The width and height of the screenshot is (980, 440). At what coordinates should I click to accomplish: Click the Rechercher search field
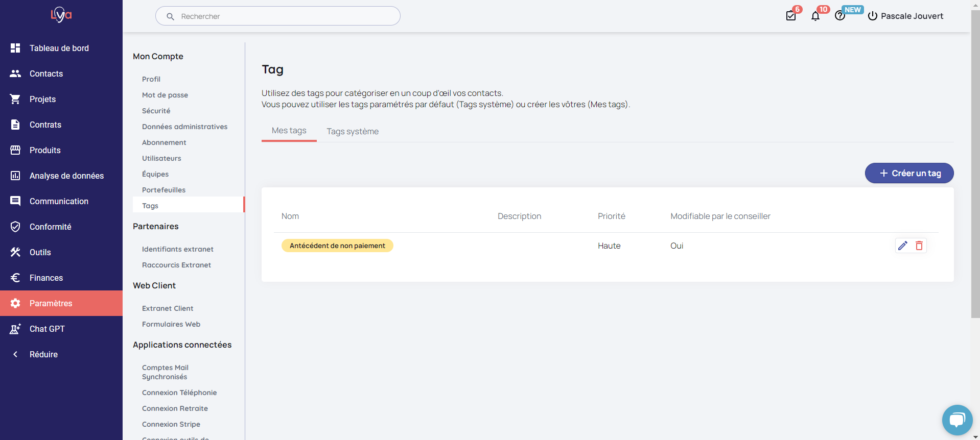click(x=278, y=16)
